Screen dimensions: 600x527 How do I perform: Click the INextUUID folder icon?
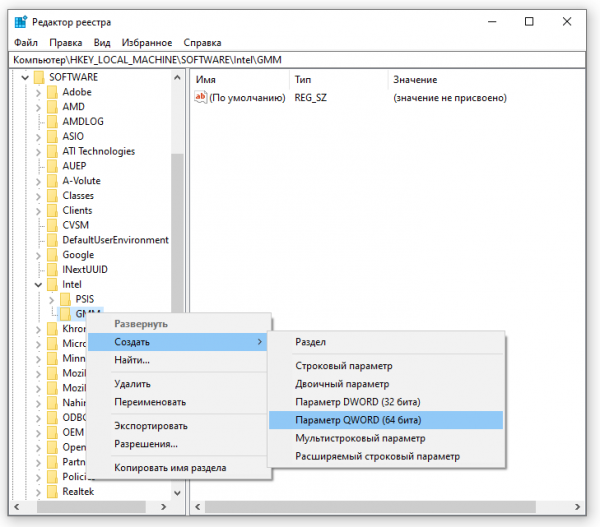click(52, 270)
